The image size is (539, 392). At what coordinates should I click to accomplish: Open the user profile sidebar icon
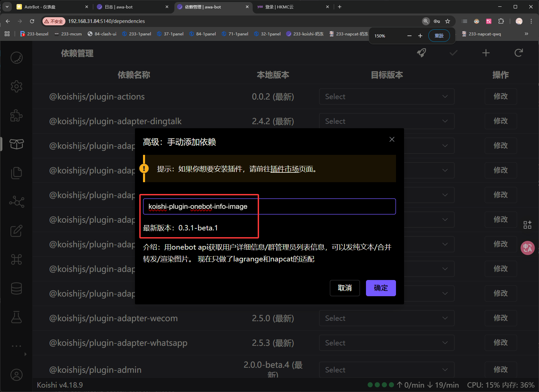16,375
